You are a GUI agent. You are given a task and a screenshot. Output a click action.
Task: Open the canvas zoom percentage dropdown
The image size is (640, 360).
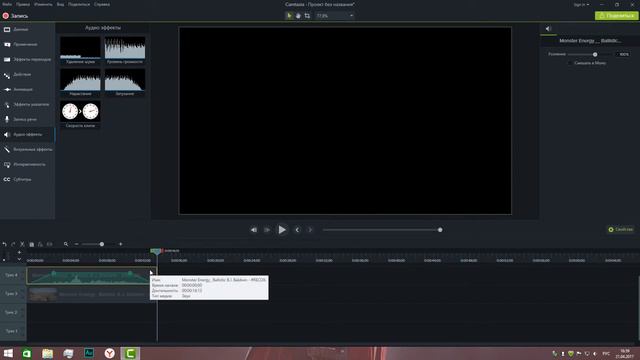(335, 16)
